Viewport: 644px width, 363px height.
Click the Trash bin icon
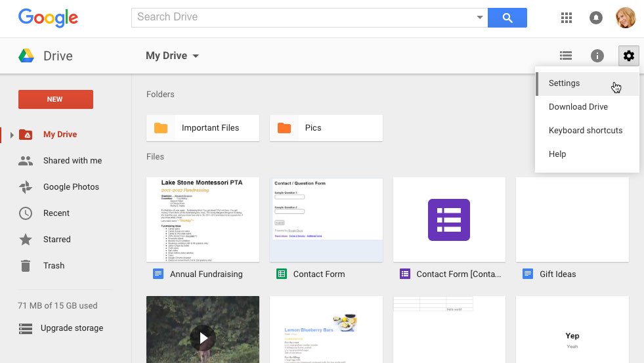pyautogui.click(x=26, y=266)
